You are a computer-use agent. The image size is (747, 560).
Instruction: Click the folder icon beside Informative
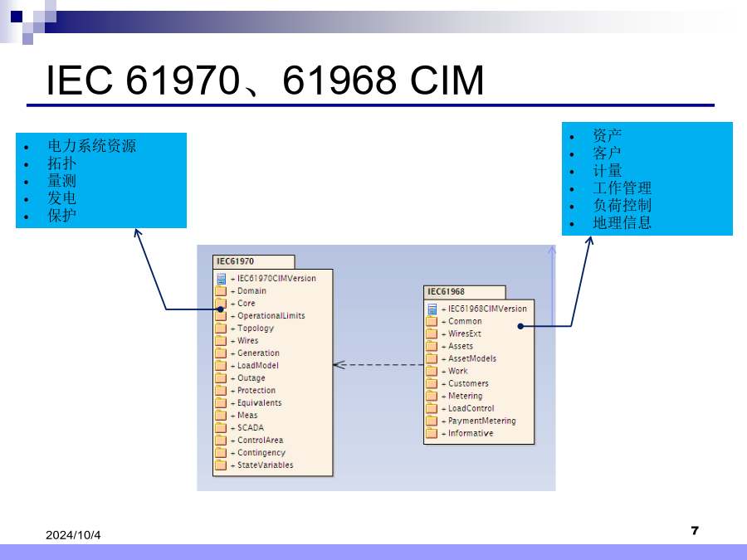[432, 433]
